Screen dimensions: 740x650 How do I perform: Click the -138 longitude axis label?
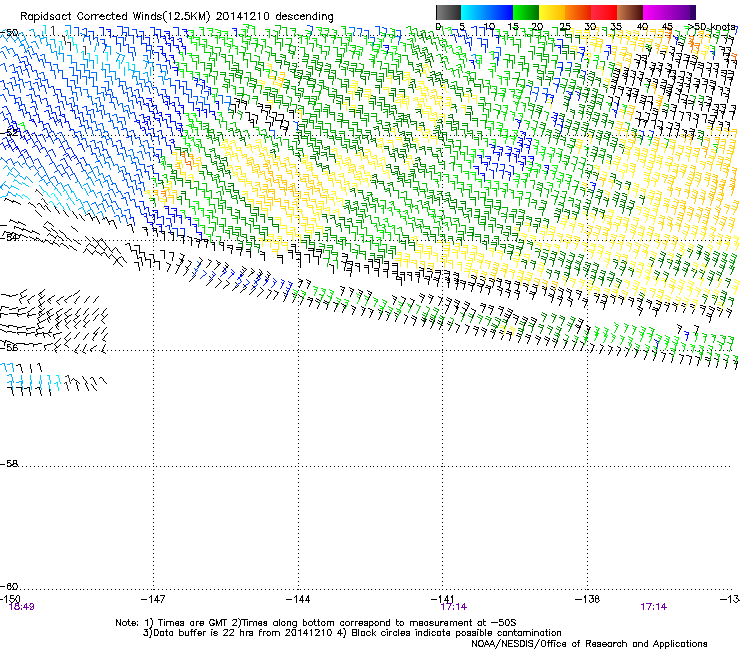[x=587, y=599]
